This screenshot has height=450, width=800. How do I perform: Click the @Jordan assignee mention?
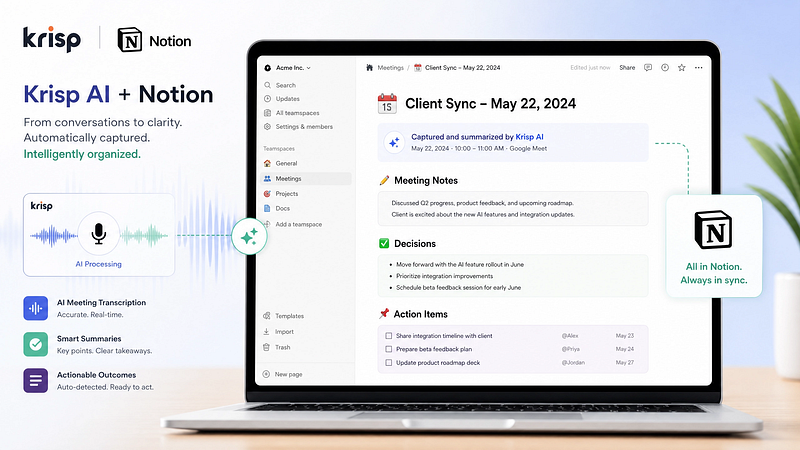click(573, 363)
